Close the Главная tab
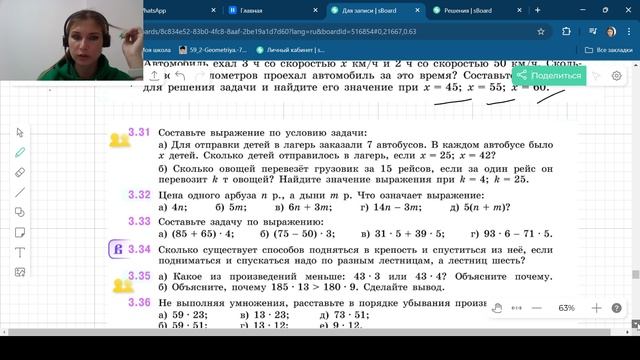This screenshot has height=360, width=640. pyautogui.click(x=315, y=10)
